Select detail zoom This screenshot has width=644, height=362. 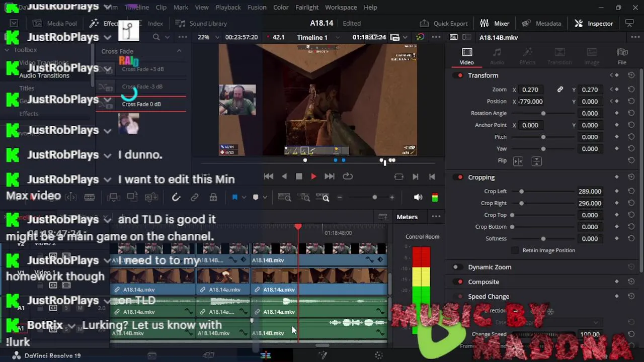pyautogui.click(x=305, y=198)
